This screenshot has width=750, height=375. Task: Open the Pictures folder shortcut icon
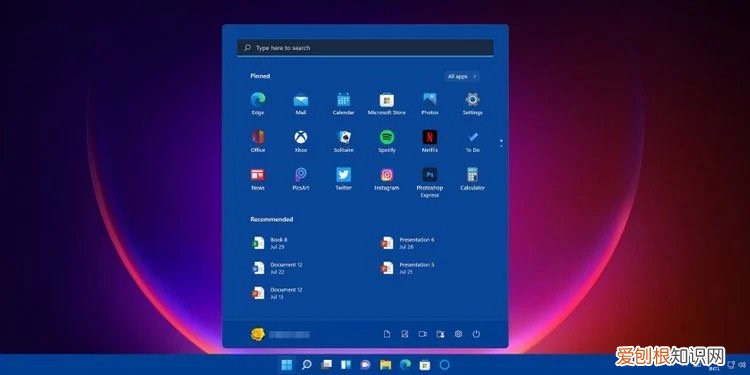pos(405,334)
